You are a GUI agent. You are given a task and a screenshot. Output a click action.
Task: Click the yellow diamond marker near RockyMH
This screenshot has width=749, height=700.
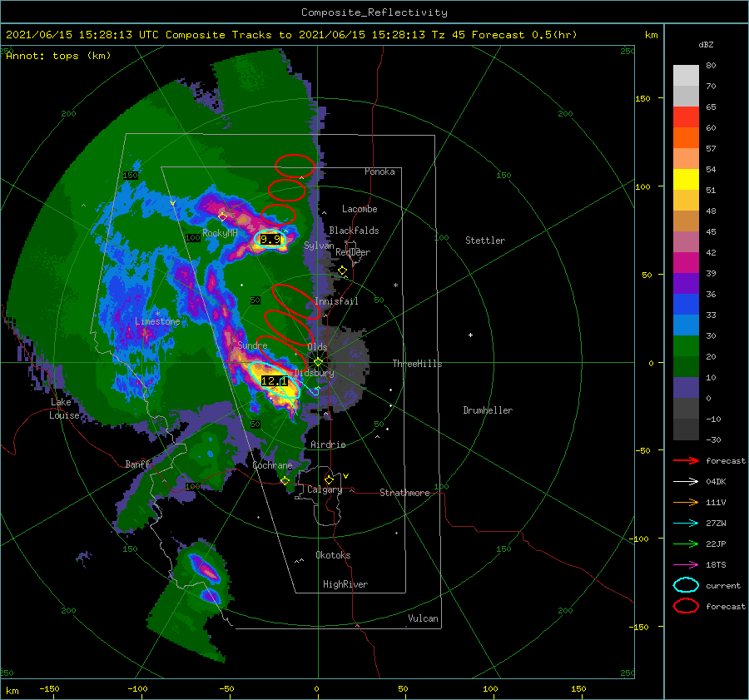pyautogui.click(x=222, y=217)
